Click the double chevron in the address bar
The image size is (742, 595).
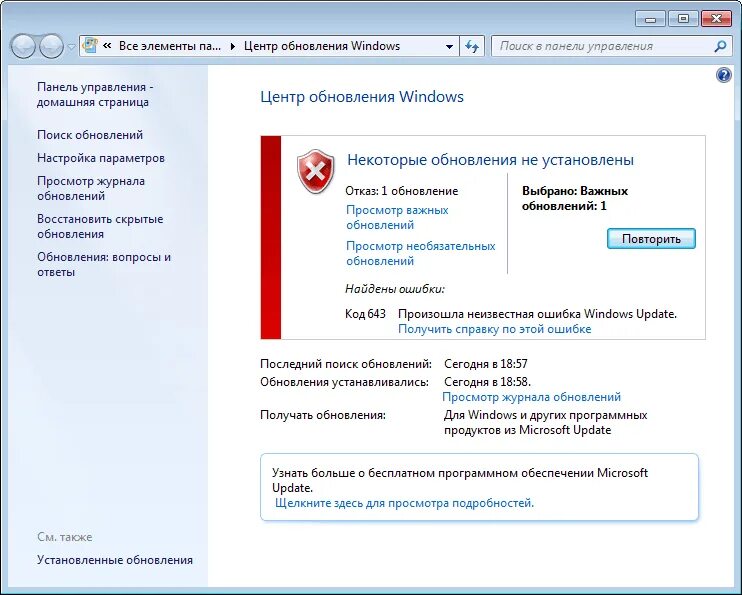[107, 46]
